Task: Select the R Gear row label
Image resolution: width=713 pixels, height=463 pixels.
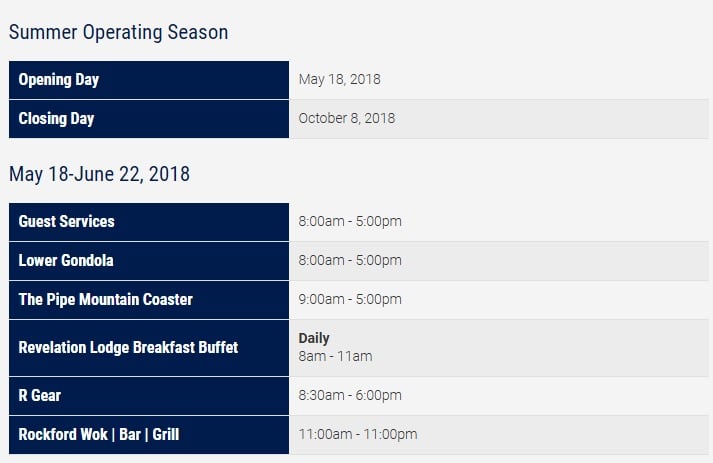Action: point(40,396)
